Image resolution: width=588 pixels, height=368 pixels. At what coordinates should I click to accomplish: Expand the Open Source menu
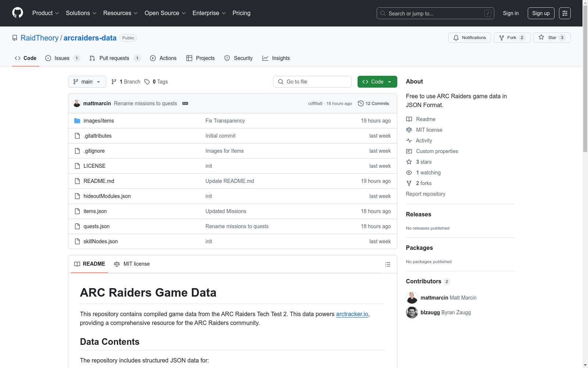(x=165, y=13)
